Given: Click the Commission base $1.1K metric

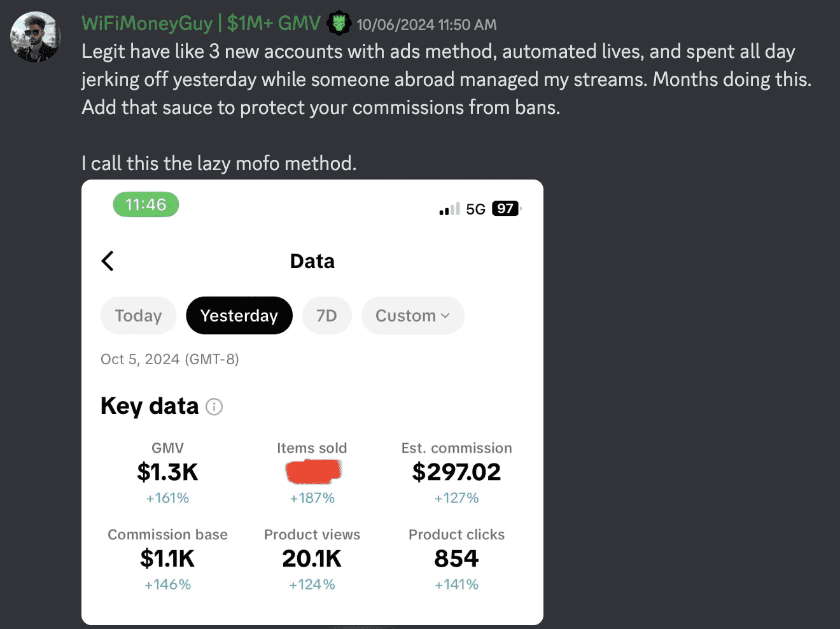Looking at the screenshot, I should pos(167,558).
